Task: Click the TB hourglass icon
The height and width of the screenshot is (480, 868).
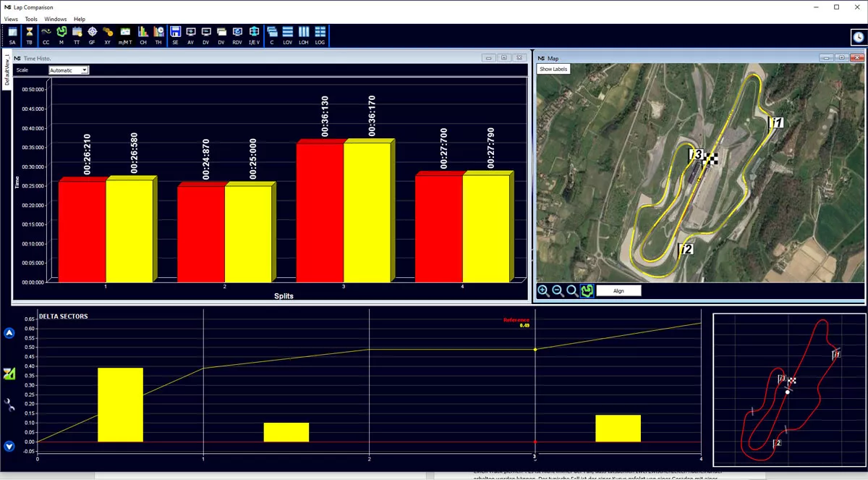Action: click(30, 35)
